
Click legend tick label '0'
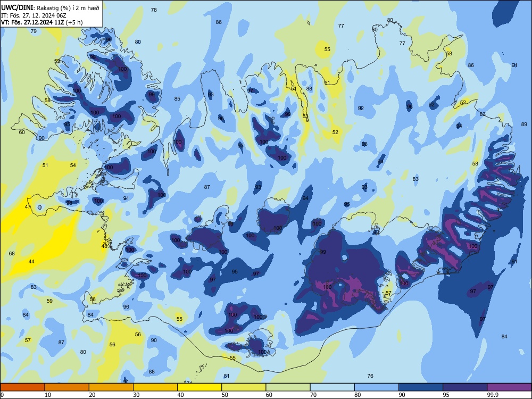click(2, 395)
